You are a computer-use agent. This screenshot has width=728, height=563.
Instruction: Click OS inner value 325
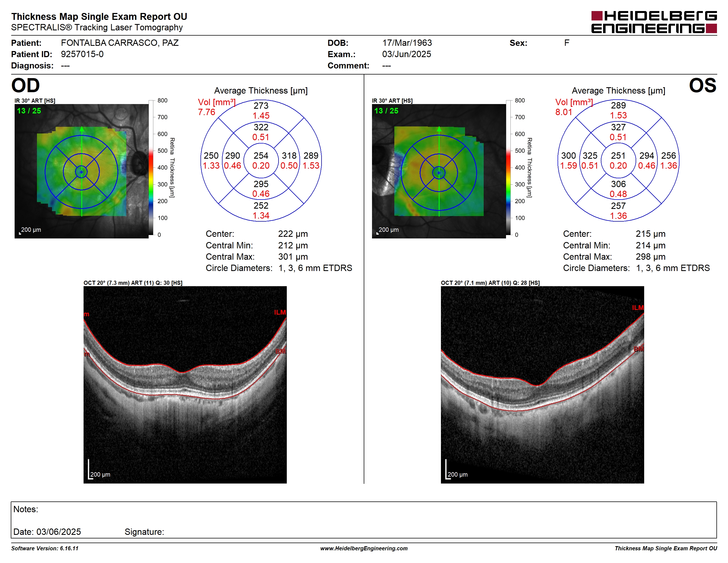click(590, 156)
